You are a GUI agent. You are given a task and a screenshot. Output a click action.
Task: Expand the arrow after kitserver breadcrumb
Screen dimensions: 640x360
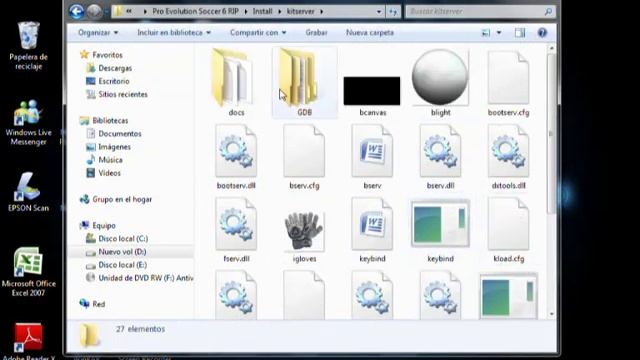tap(322, 11)
